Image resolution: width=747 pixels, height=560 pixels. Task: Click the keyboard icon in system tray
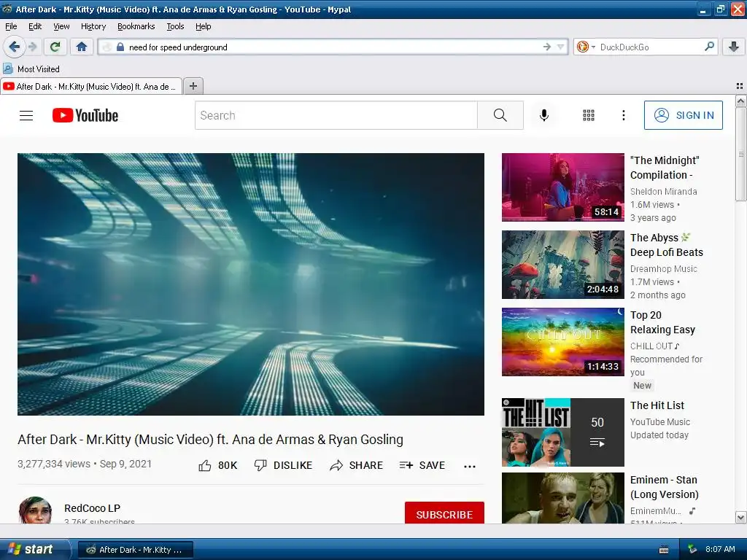[x=664, y=550]
